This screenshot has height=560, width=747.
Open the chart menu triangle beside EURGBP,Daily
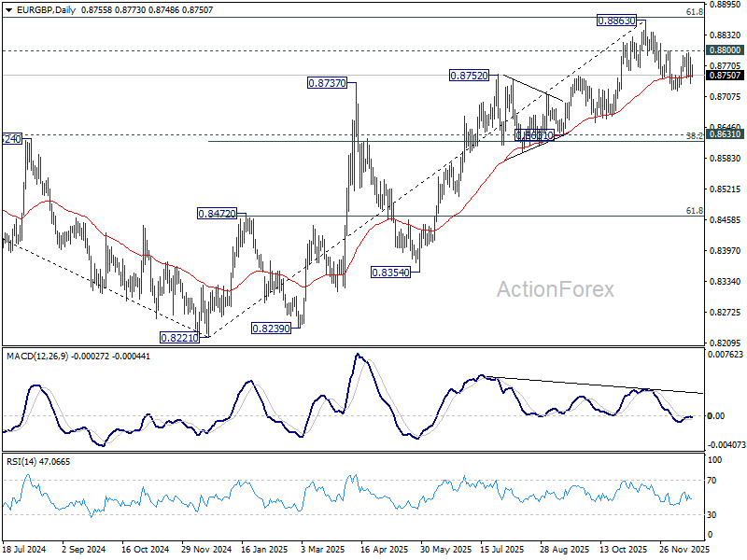coord(8,9)
